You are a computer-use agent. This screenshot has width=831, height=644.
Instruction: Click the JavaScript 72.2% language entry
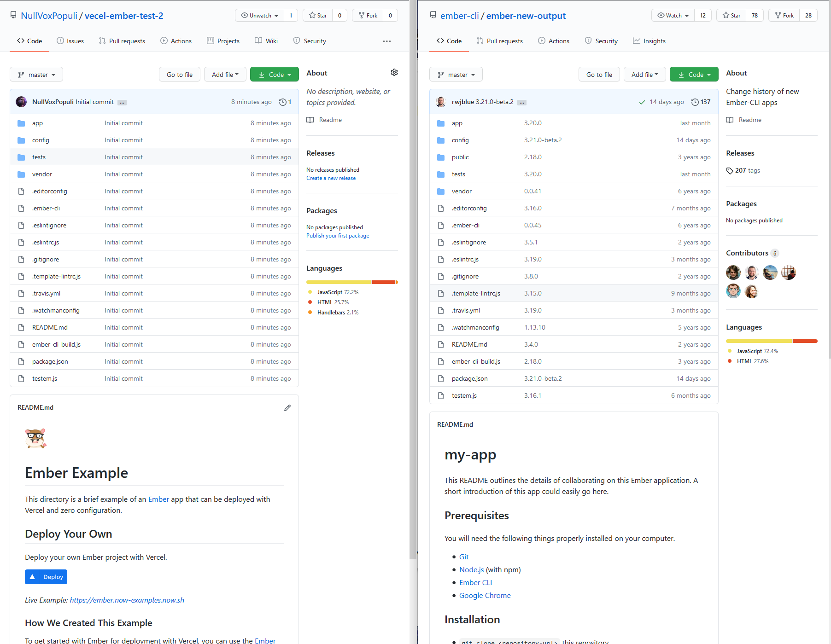pos(333,292)
